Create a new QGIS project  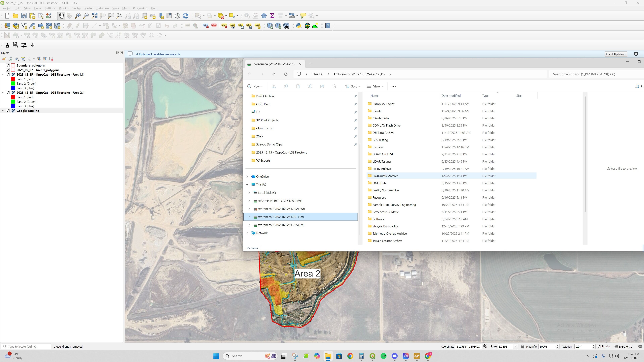(7, 16)
